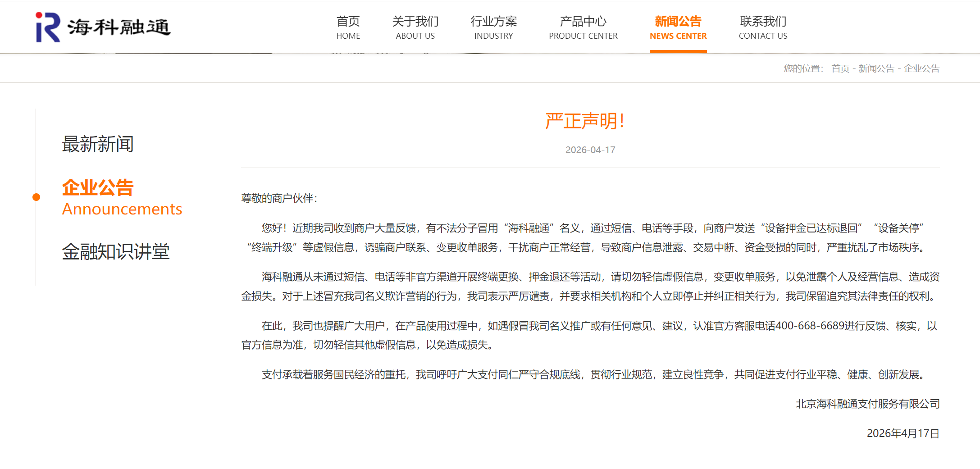Open 最新新闻 in the left sidebar
Image resolution: width=980 pixels, height=469 pixels.
click(98, 144)
